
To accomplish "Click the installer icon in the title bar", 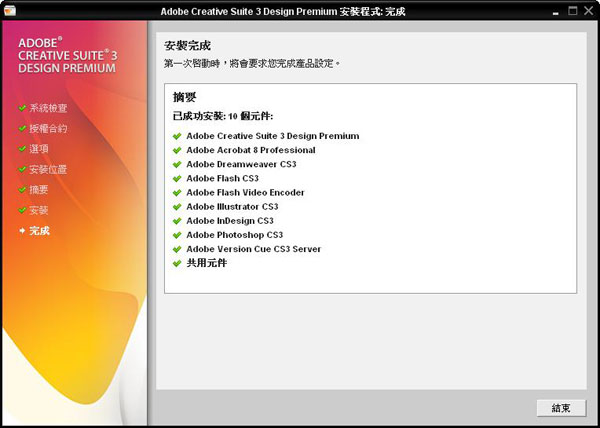I will 10,10.
